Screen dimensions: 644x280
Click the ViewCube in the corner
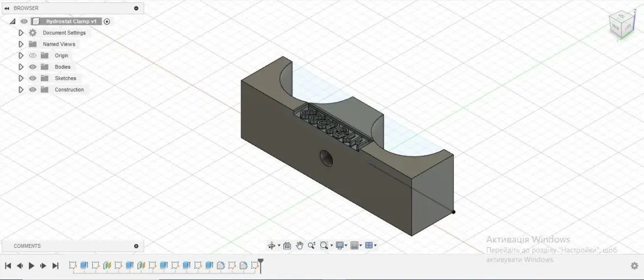pyautogui.click(x=622, y=25)
